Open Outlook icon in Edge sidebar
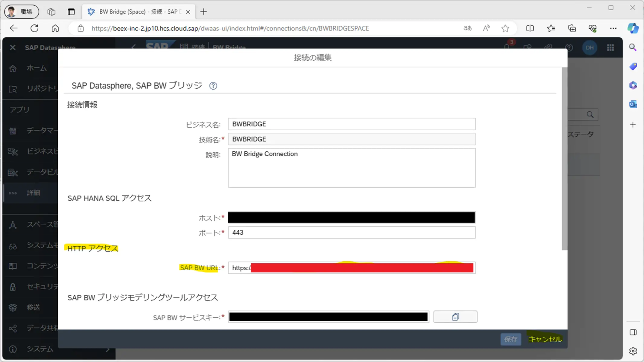Viewport: 644px width, 362px height. [x=633, y=104]
